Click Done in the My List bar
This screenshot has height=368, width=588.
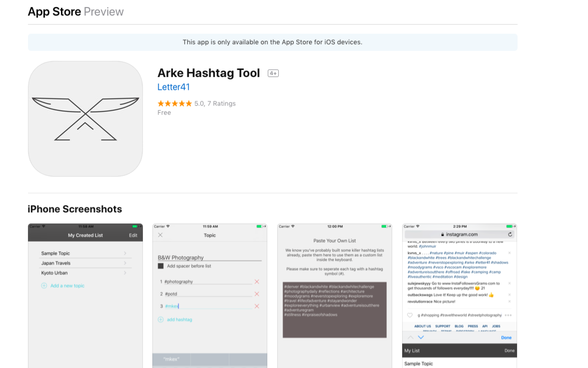coord(509,351)
